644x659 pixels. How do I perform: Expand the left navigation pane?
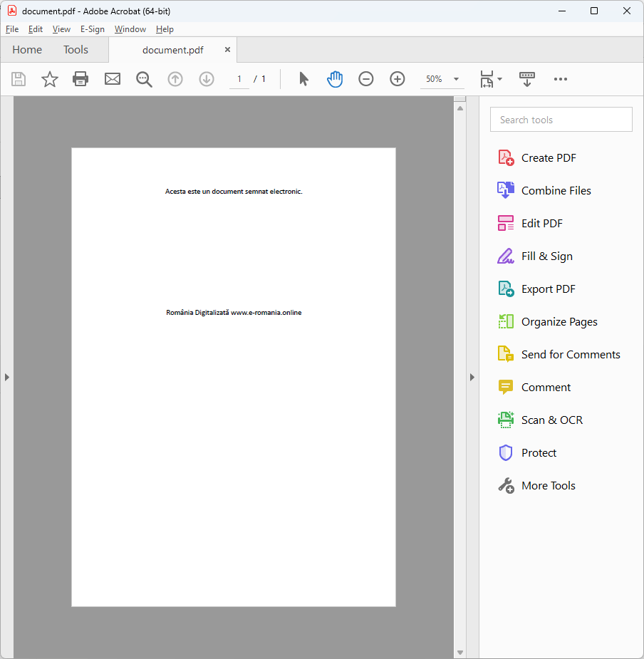click(7, 377)
